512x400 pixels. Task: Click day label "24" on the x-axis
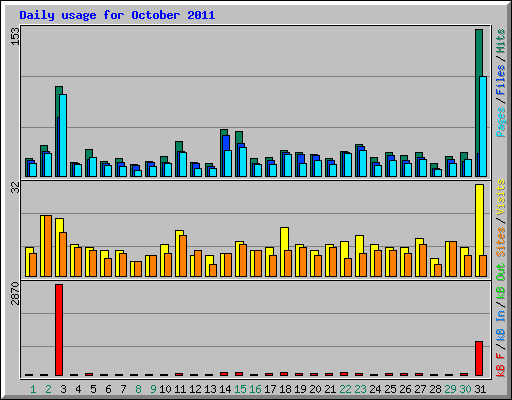(x=375, y=389)
